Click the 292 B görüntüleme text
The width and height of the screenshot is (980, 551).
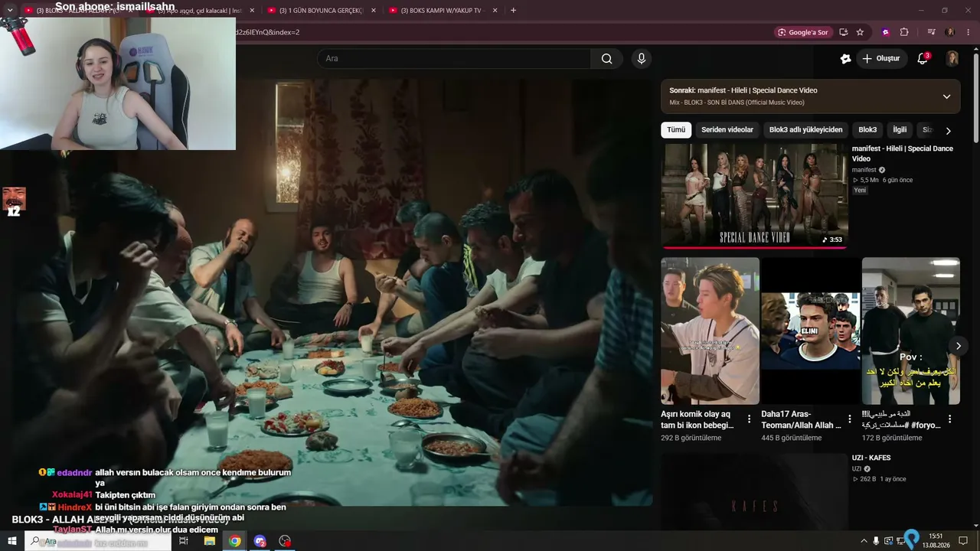(691, 438)
